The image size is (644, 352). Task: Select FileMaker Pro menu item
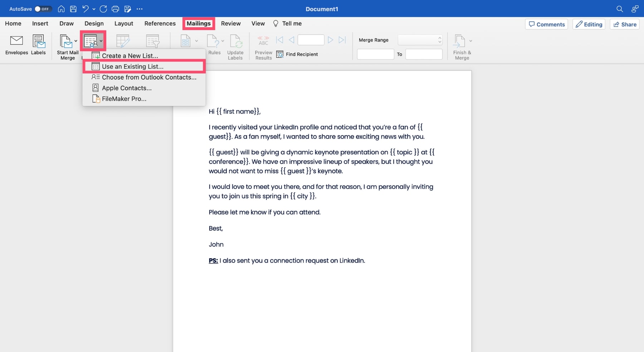144,98
